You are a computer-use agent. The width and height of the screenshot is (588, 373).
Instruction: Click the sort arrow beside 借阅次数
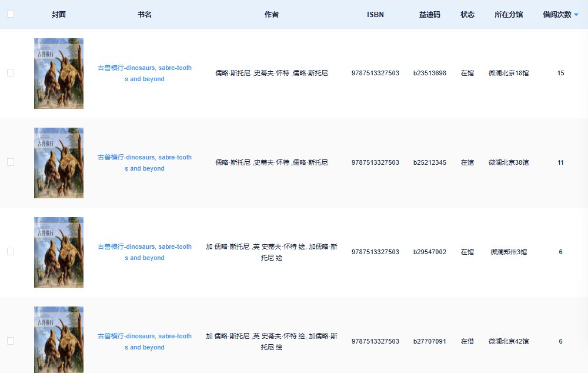click(576, 15)
